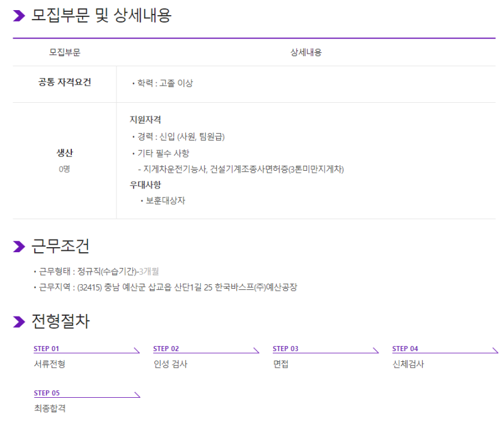
Task: Click the purple chevron beside 모집부문 및 상세내용
Action: click(19, 16)
